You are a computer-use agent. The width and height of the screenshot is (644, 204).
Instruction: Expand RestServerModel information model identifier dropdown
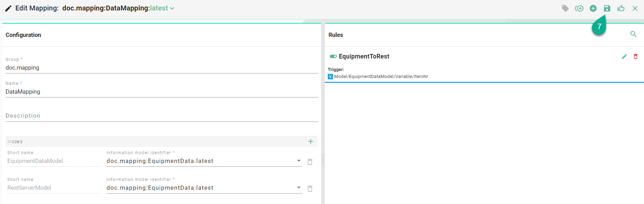[298, 188]
